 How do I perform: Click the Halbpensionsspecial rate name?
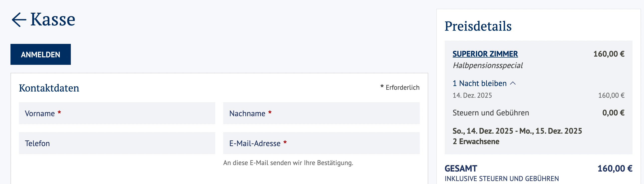(488, 66)
